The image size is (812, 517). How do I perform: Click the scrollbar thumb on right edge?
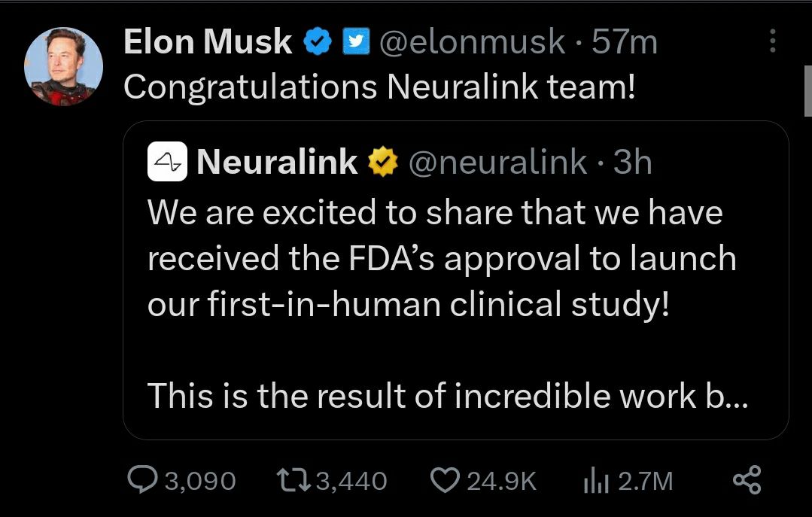point(807,91)
